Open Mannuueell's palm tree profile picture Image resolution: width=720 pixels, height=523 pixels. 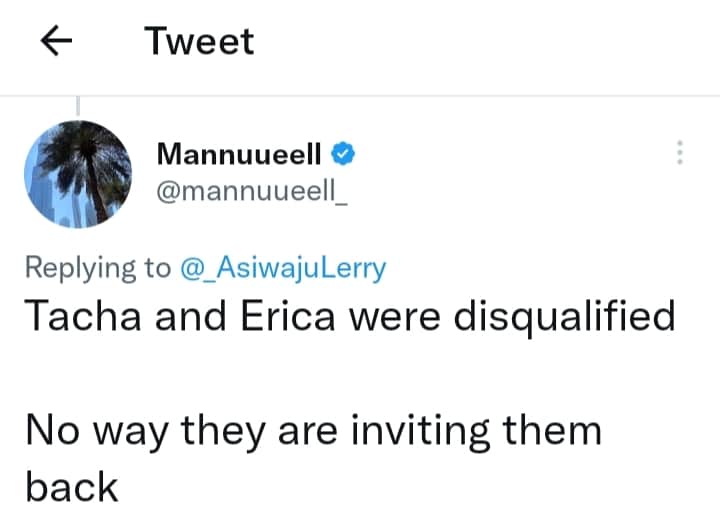pos(77,175)
